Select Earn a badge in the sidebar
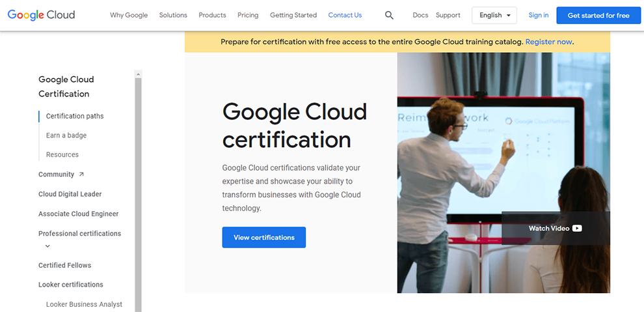 [66, 135]
